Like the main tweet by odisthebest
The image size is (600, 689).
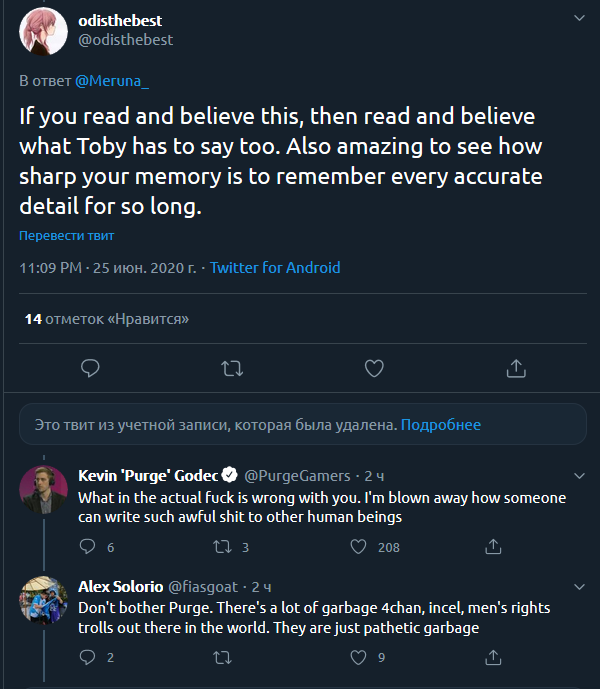pyautogui.click(x=374, y=368)
